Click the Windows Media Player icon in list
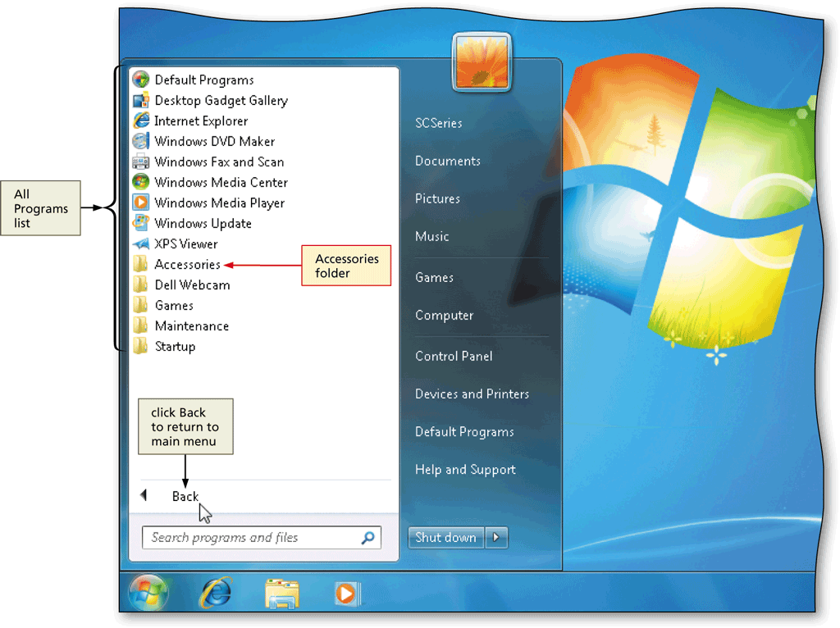Viewport: 840px width, 628px height. pos(141,203)
